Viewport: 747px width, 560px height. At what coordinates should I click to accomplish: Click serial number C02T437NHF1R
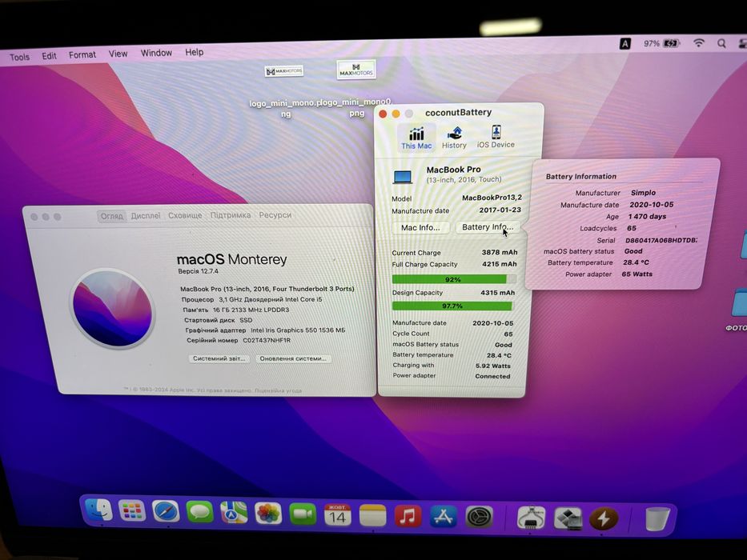tap(267, 341)
